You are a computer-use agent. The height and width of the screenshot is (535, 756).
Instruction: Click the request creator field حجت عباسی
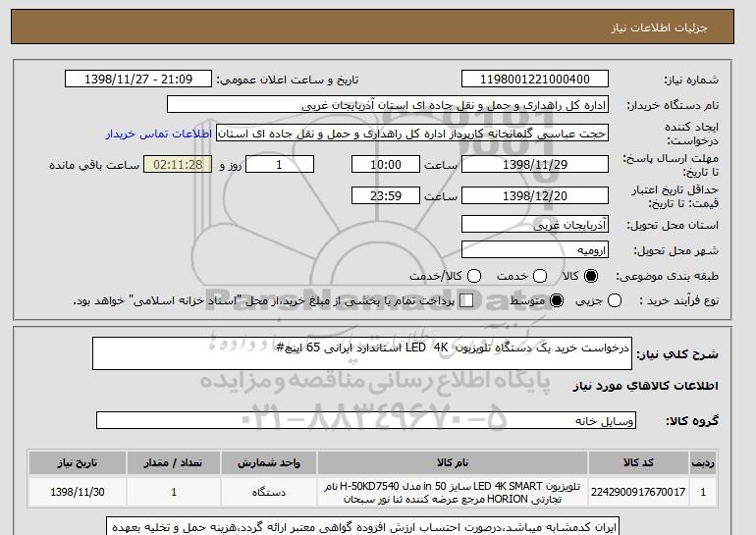point(412,134)
